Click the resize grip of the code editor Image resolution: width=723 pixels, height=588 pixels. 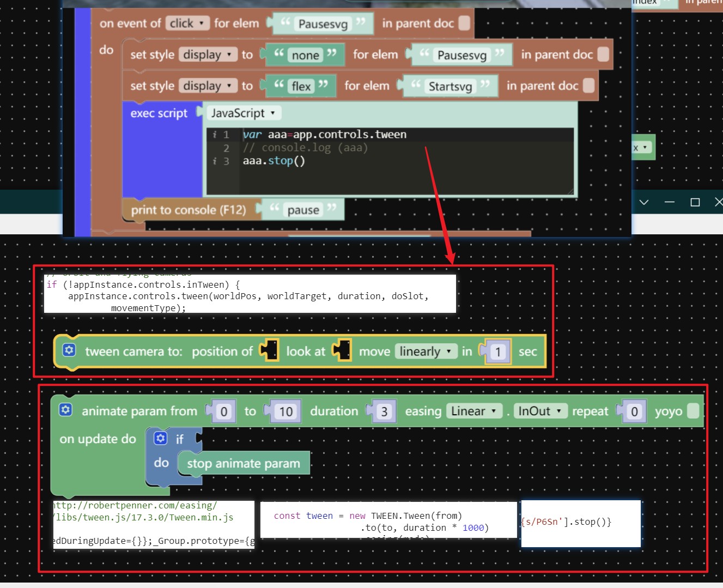coord(570,192)
